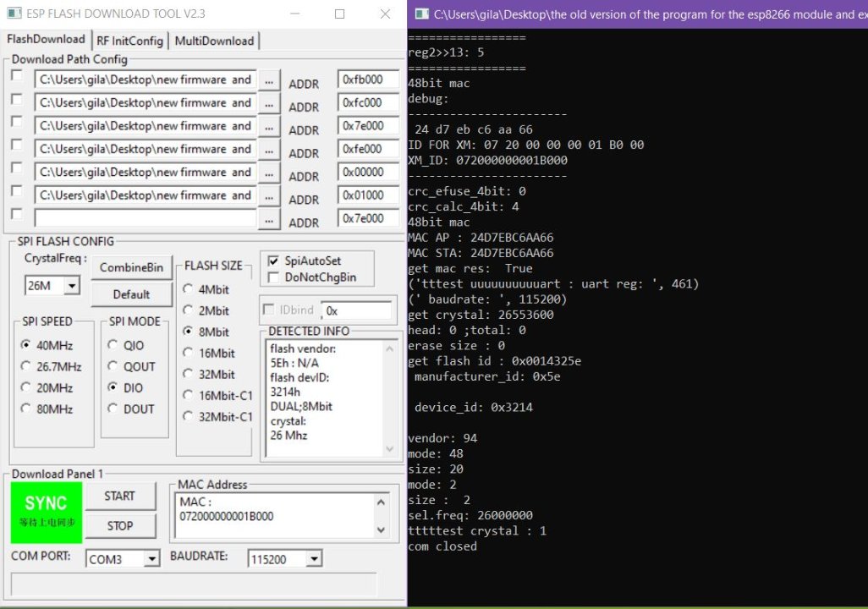Screen dimensions: 868x609
Task: Edit the 0xfc000 address field
Action: (368, 102)
